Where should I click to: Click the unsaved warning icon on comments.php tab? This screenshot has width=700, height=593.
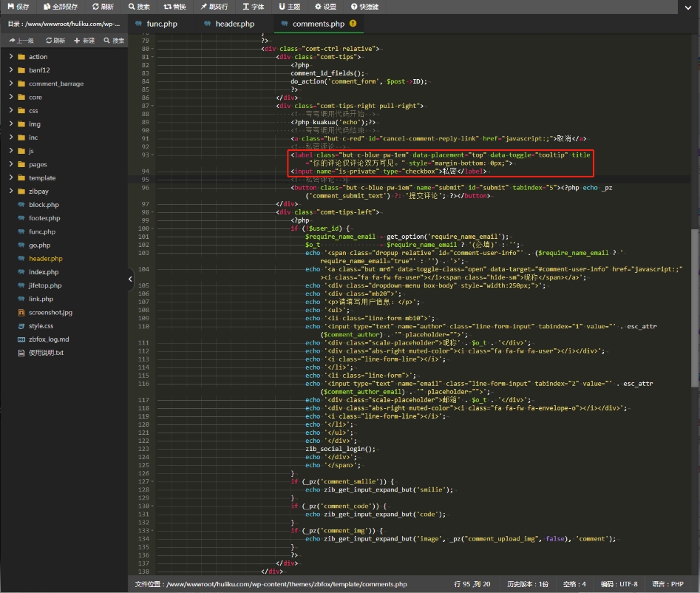click(x=353, y=23)
